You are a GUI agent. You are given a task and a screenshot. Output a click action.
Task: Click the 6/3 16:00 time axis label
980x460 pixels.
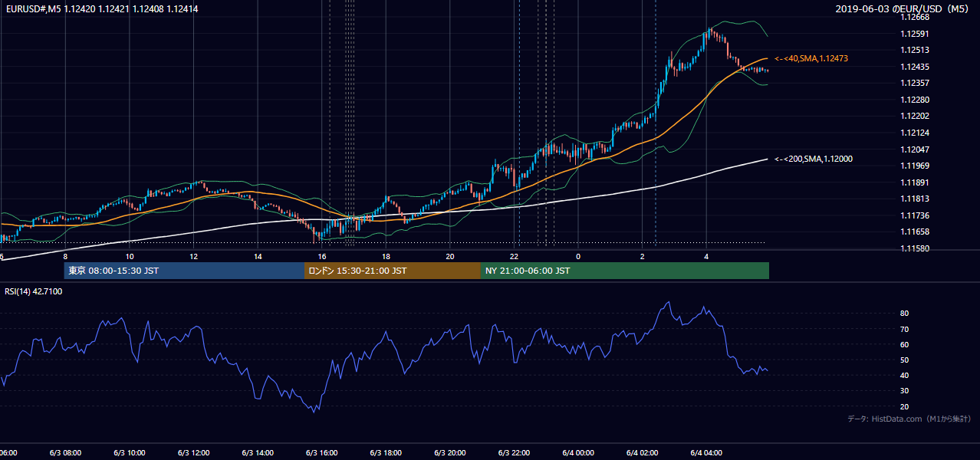point(322,452)
